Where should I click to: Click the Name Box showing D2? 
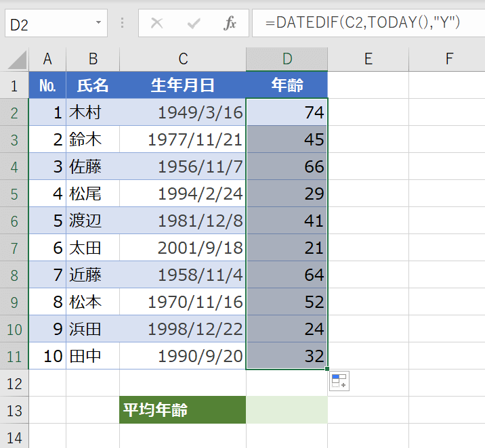[47, 24]
